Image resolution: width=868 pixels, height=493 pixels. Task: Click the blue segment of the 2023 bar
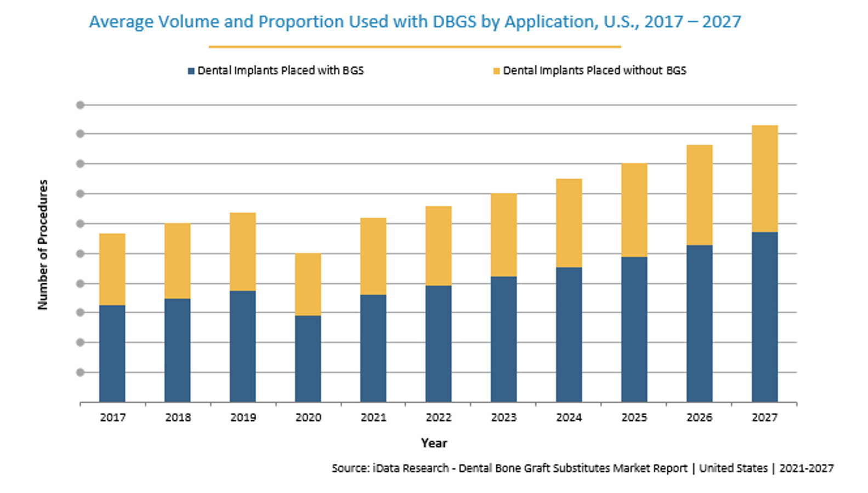point(503,339)
